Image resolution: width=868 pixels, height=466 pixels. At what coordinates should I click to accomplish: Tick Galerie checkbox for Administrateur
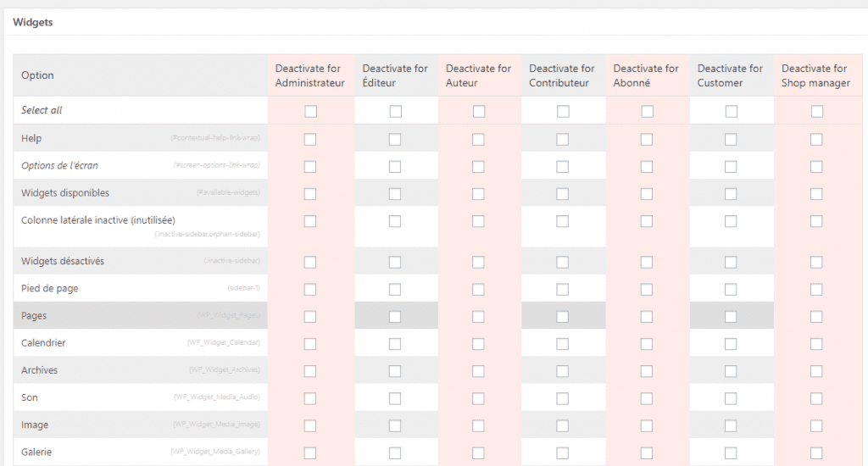(x=310, y=452)
